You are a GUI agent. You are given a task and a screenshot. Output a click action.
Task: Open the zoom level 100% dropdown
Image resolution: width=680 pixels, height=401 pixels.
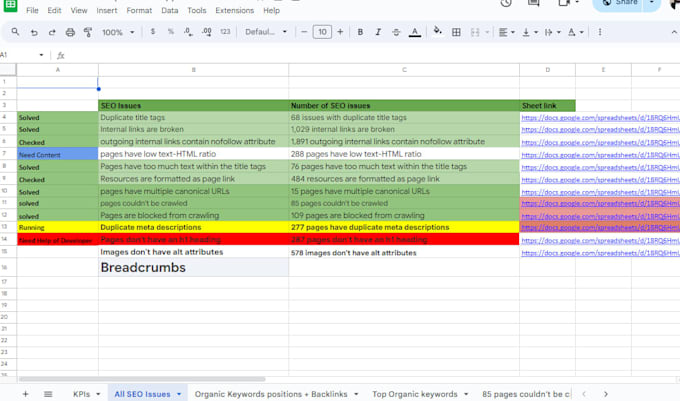click(118, 32)
